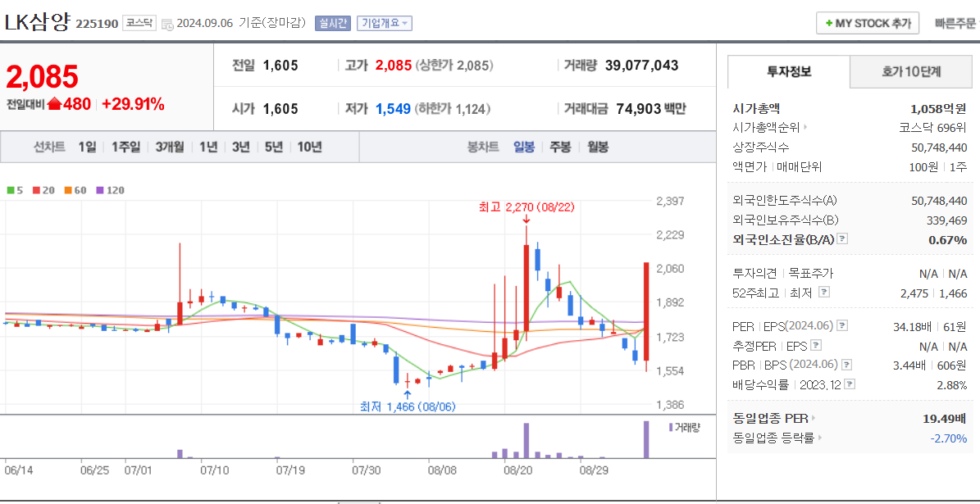Click the stock code 225190
The height and width of the screenshot is (504, 980).
click(x=97, y=25)
